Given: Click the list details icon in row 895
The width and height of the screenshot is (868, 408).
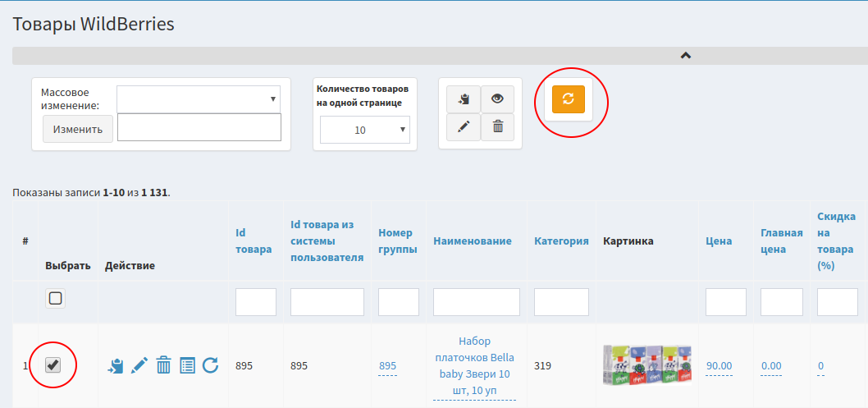Looking at the screenshot, I should coord(188,365).
